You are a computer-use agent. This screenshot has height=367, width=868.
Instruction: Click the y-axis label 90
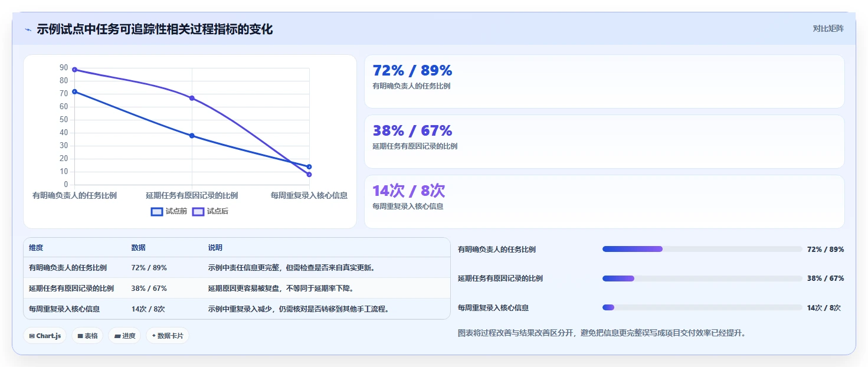(64, 68)
